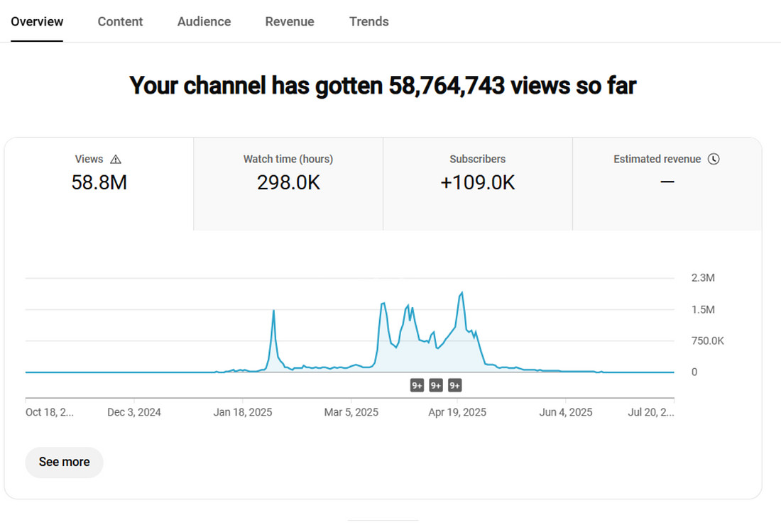Click the clock icon beside Estimated revenue
The height and width of the screenshot is (532, 781).
pos(714,159)
